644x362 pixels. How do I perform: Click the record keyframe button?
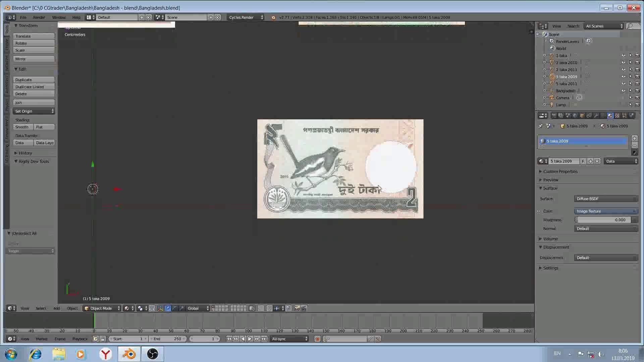[x=317, y=339]
